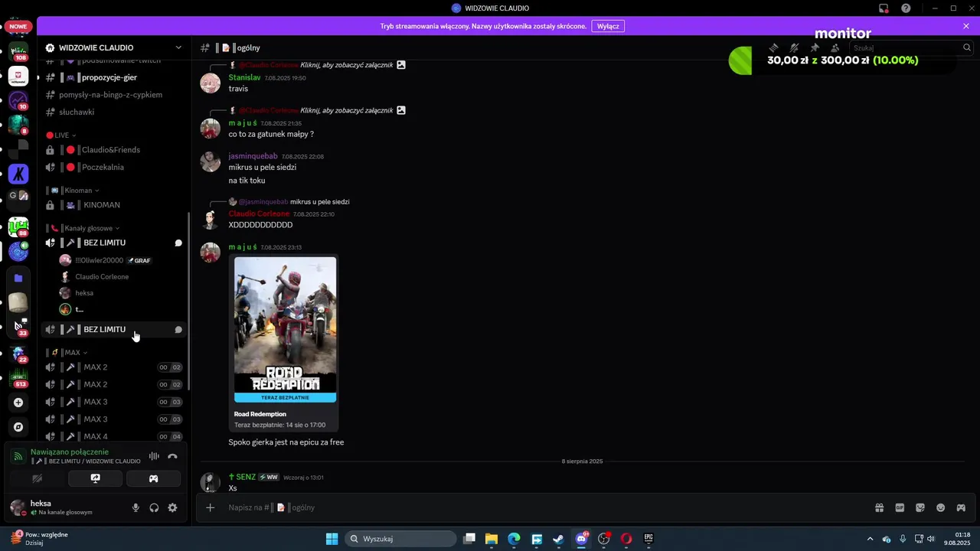980x551 pixels.
Task: Click the jasminquebab username
Action: pyautogui.click(x=253, y=156)
